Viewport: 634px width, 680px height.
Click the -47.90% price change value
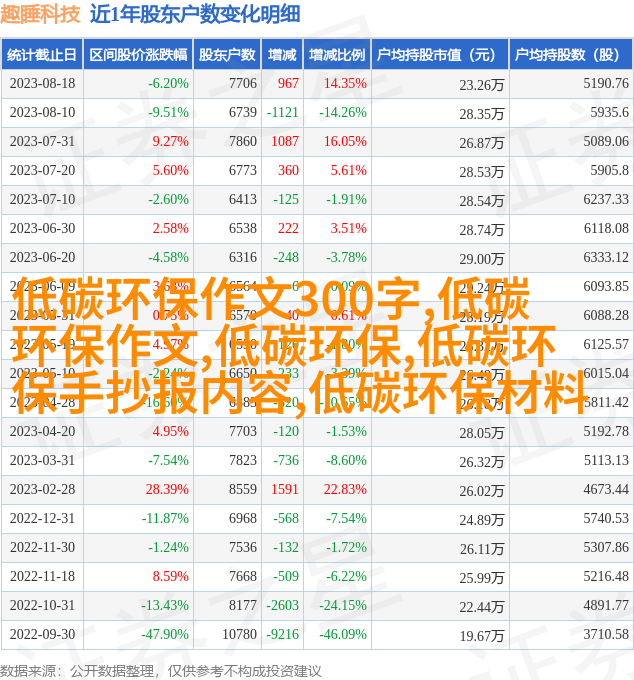pos(165,635)
